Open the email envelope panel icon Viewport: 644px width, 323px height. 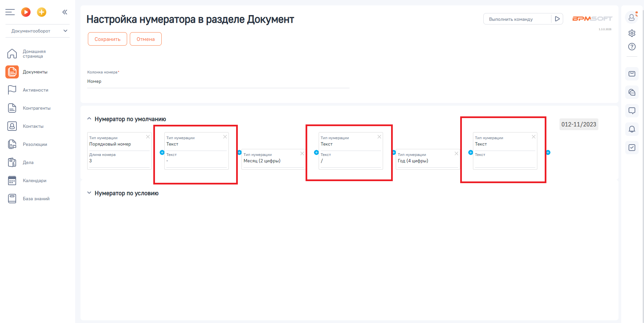[x=632, y=74]
